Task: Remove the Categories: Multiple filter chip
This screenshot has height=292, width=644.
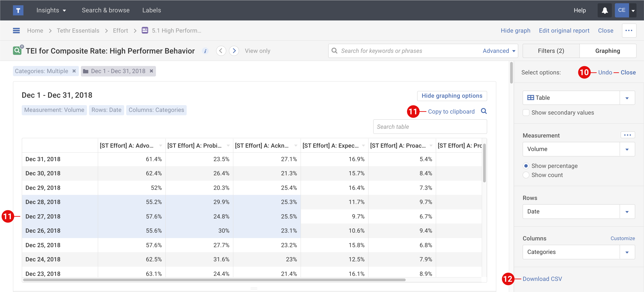Action: click(74, 71)
